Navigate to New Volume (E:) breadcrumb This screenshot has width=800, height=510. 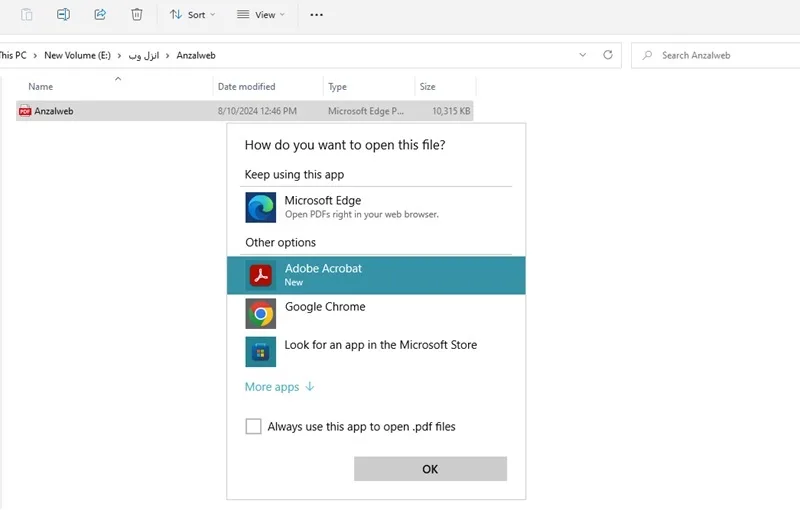pos(78,55)
